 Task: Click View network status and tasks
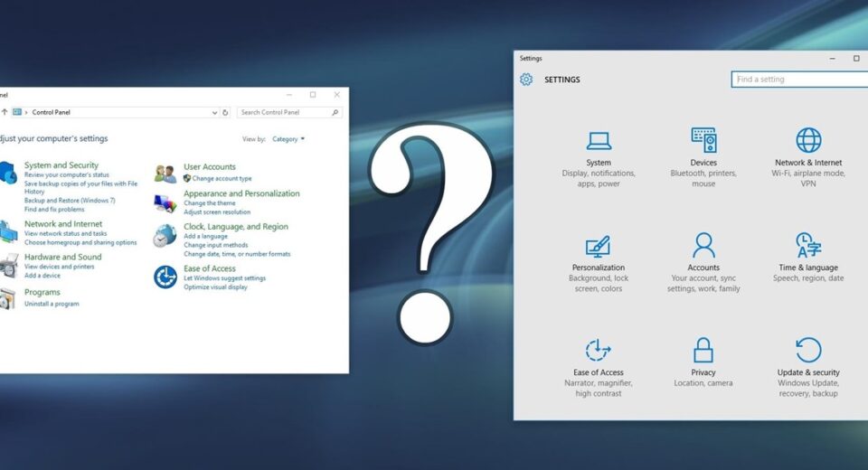pyautogui.click(x=65, y=233)
